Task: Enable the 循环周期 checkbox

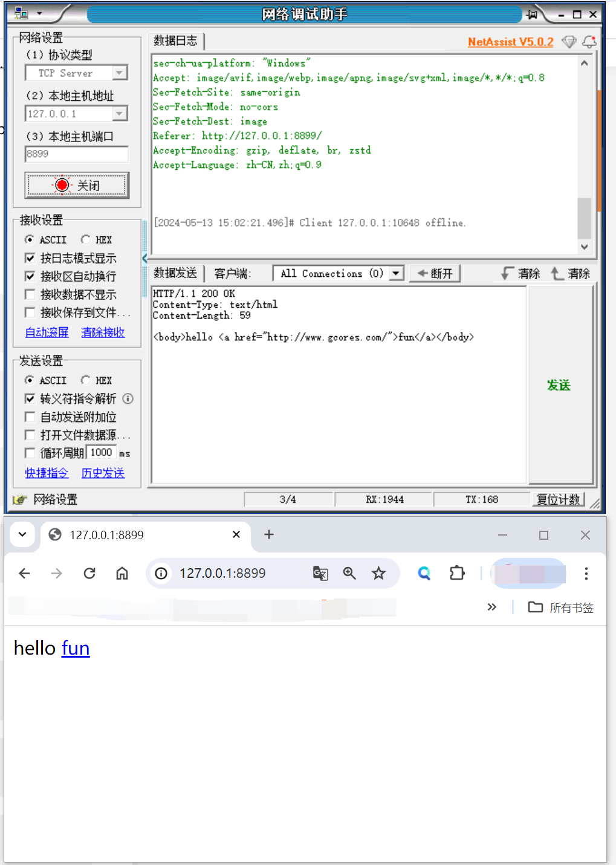Action: 30,453
